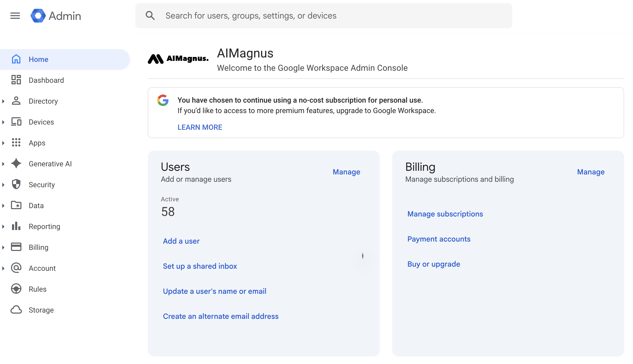Click the Dashboard grid icon
633x364 pixels.
point(16,80)
